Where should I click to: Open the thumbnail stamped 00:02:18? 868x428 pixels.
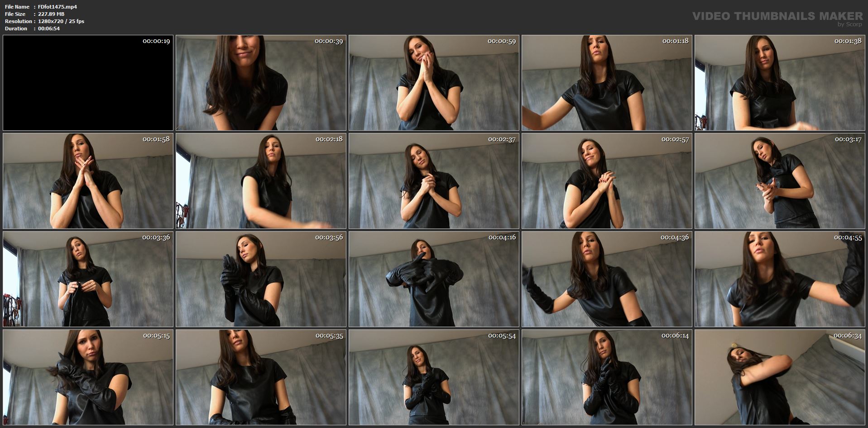[261, 181]
